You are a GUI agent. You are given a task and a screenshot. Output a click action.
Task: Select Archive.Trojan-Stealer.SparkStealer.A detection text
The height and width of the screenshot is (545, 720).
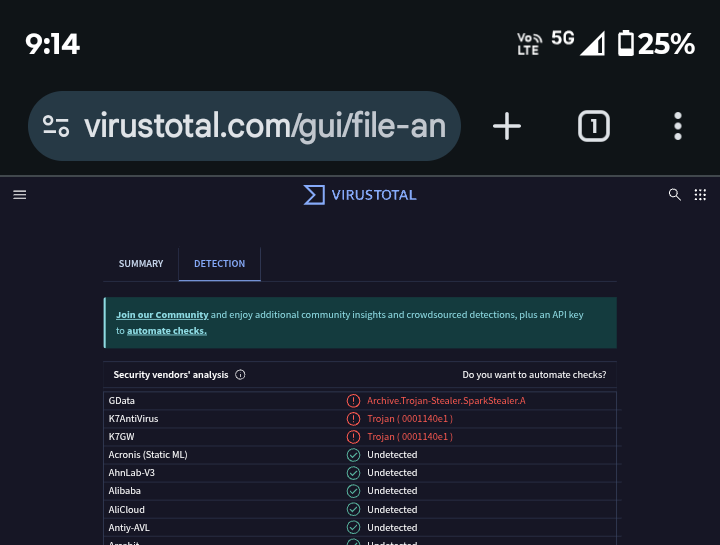(446, 400)
